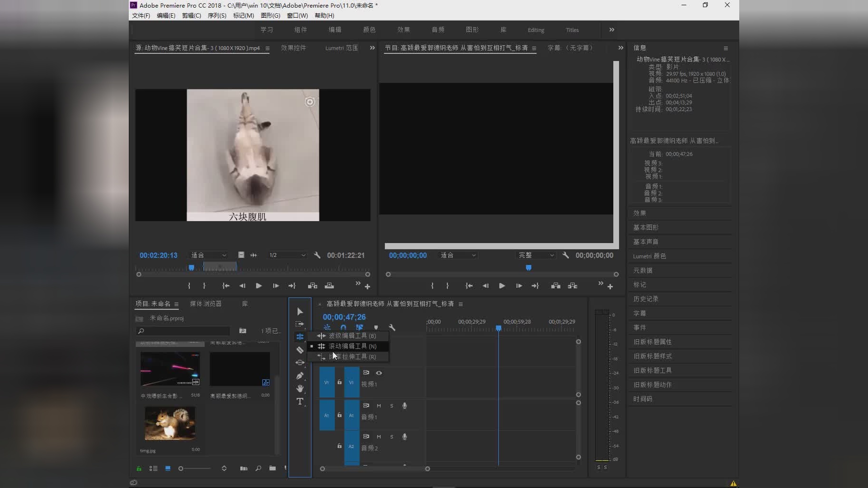This screenshot has width=868, height=488.
Task: Click Lift button in program monitor
Action: pyautogui.click(x=556, y=285)
